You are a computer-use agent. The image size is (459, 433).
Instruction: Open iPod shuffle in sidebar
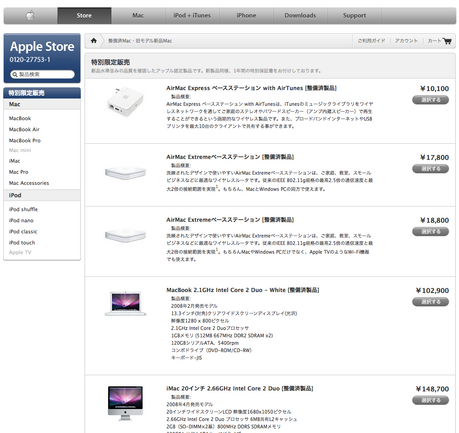[x=23, y=209]
